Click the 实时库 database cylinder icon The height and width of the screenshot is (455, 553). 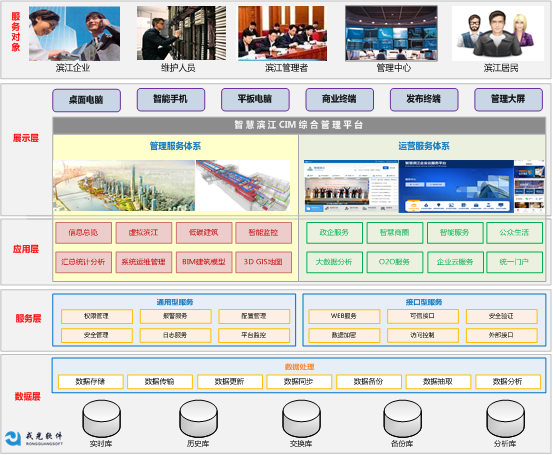(101, 418)
